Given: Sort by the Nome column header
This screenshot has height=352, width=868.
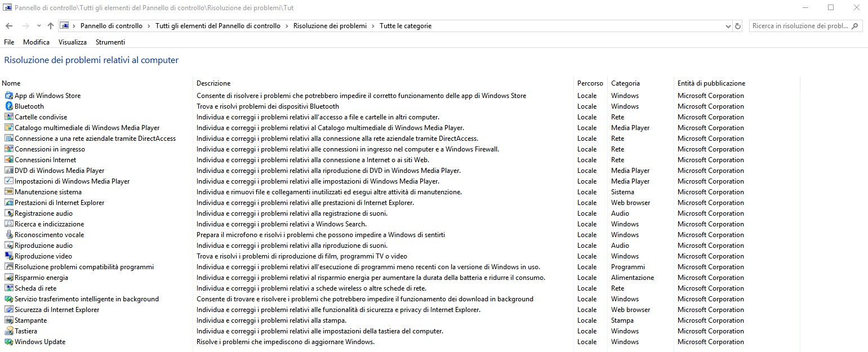Looking at the screenshot, I should 11,83.
